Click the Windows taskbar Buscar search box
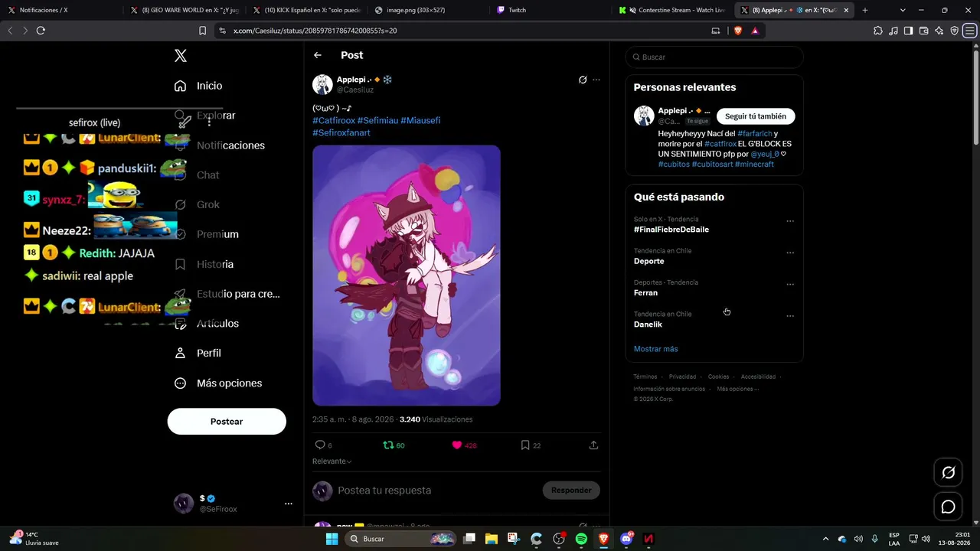980x551 pixels. point(400,539)
